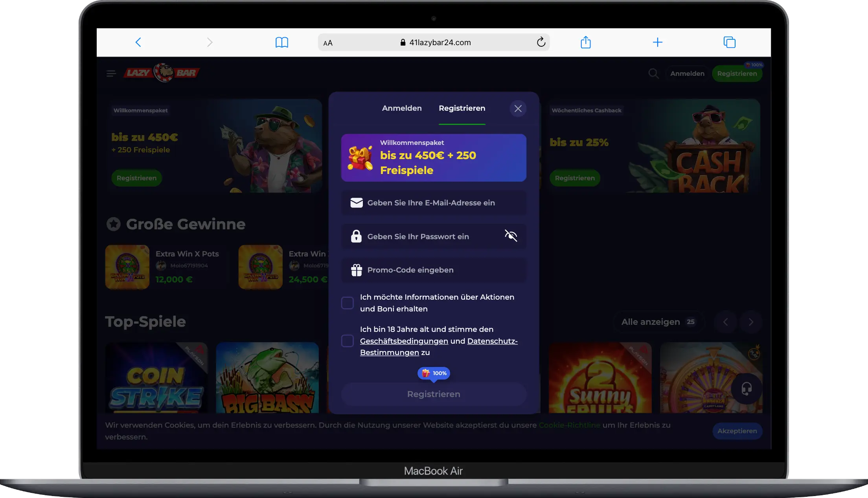Open the Cookie-Richtlinie link

[569, 425]
